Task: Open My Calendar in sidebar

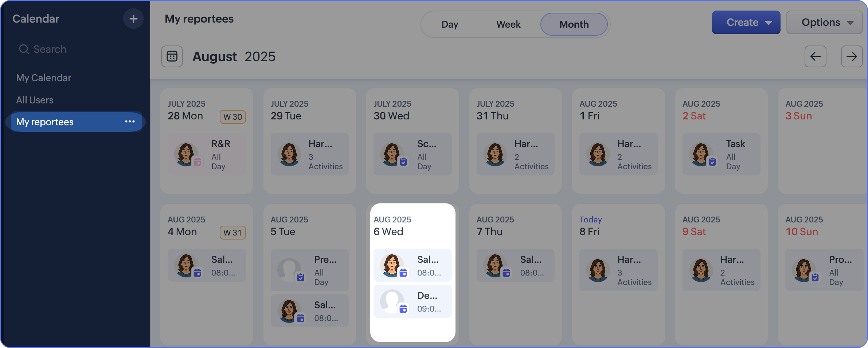Action: [x=44, y=78]
